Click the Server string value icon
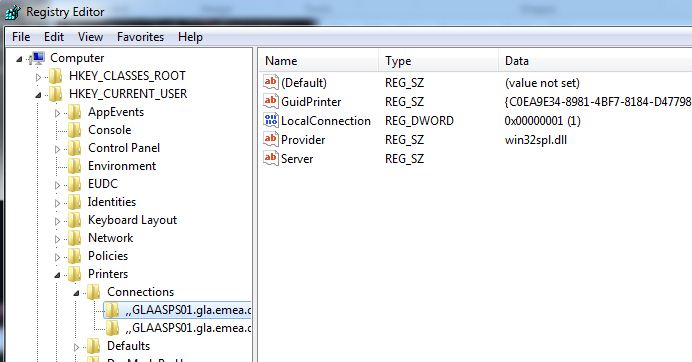This screenshot has width=692, height=362. pyautogui.click(x=271, y=158)
